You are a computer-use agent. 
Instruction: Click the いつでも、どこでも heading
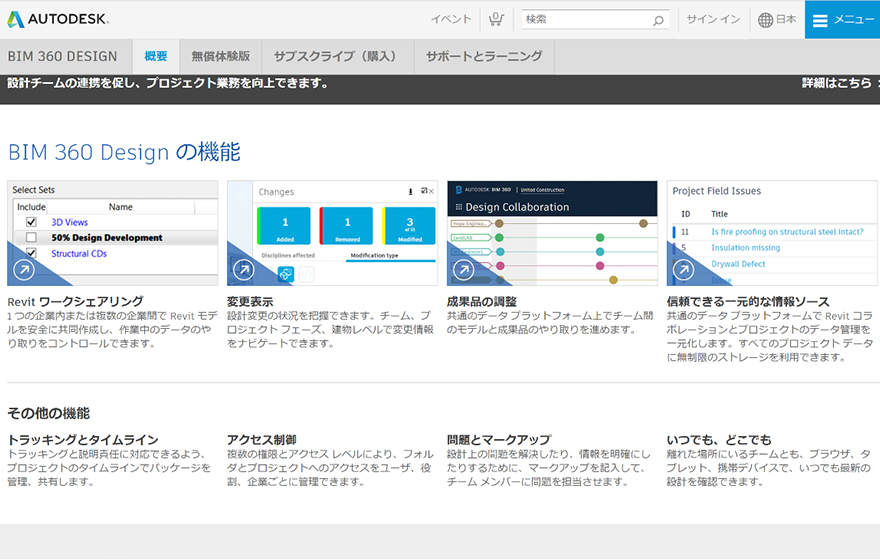tap(719, 439)
